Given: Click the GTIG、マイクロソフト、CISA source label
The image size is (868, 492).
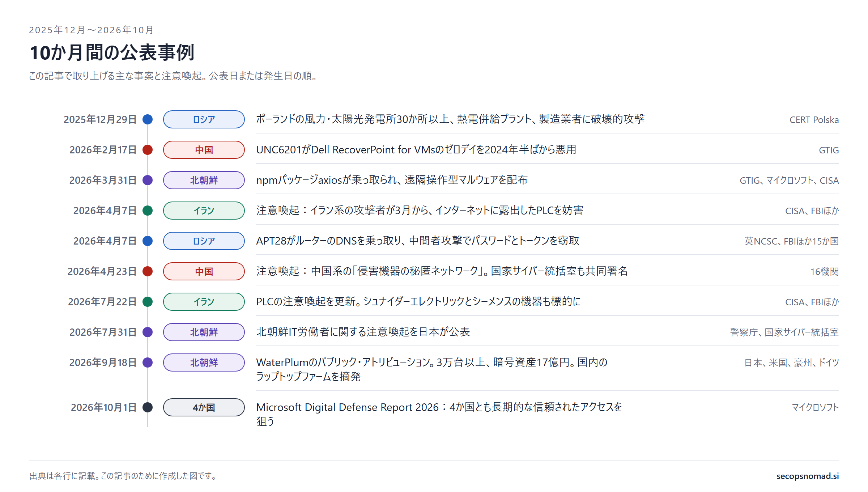Looking at the screenshot, I should point(789,181).
